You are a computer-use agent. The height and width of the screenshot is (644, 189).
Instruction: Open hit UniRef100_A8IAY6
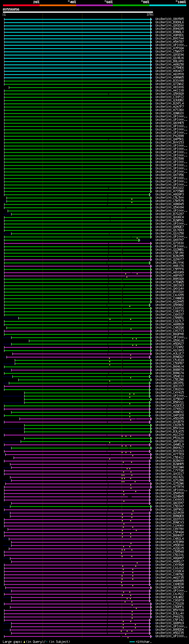pos(170,87)
